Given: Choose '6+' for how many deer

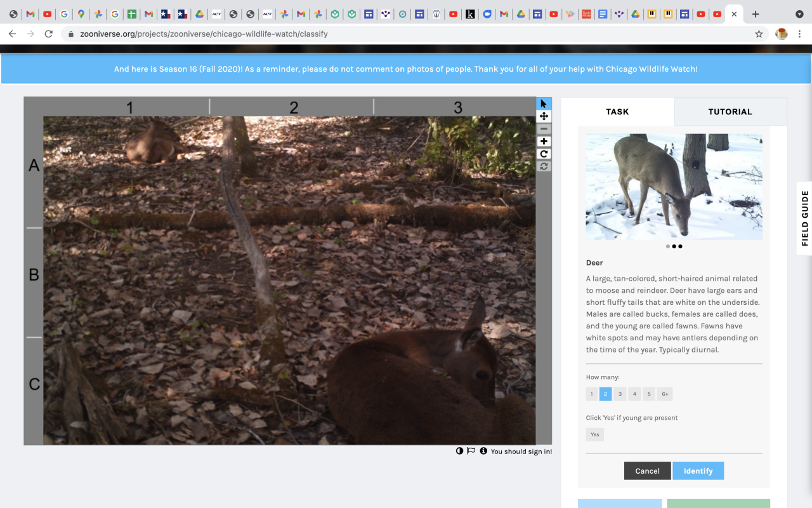Looking at the screenshot, I should click(x=665, y=394).
